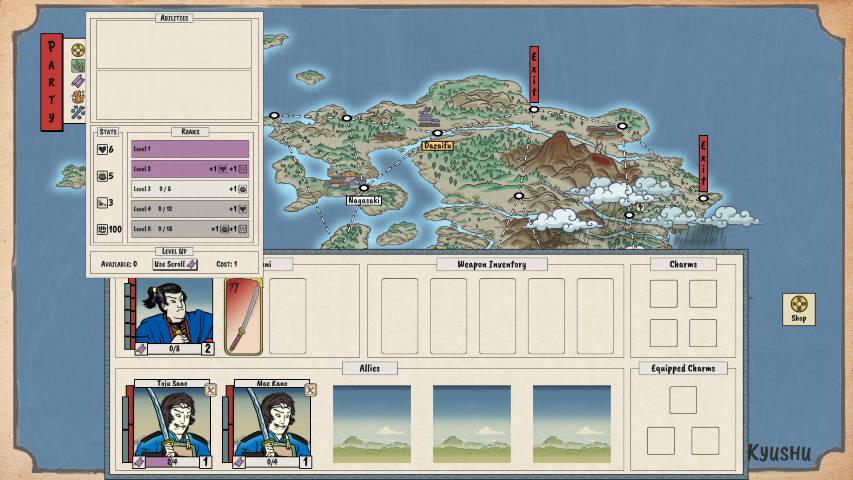Click the first empty Weapon Inventory slot
The height and width of the screenshot is (480, 853).
point(399,315)
